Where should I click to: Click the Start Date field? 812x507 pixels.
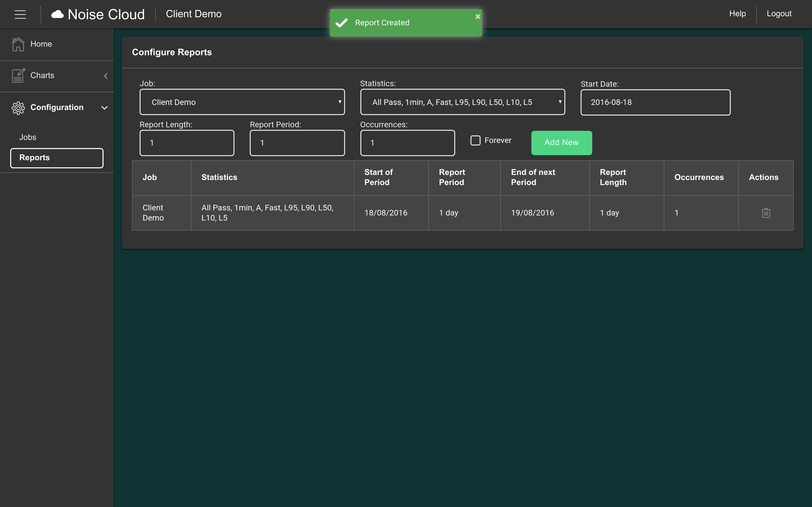655,102
